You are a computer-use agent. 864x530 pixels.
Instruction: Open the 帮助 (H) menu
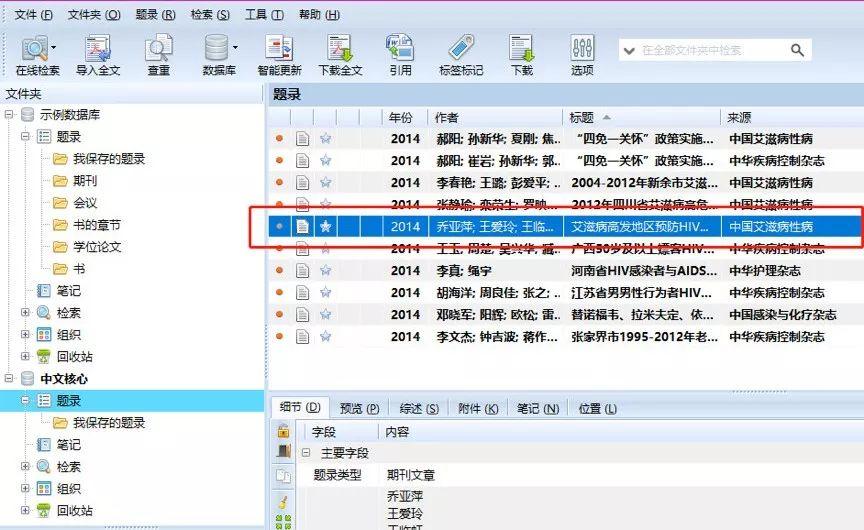[x=320, y=15]
